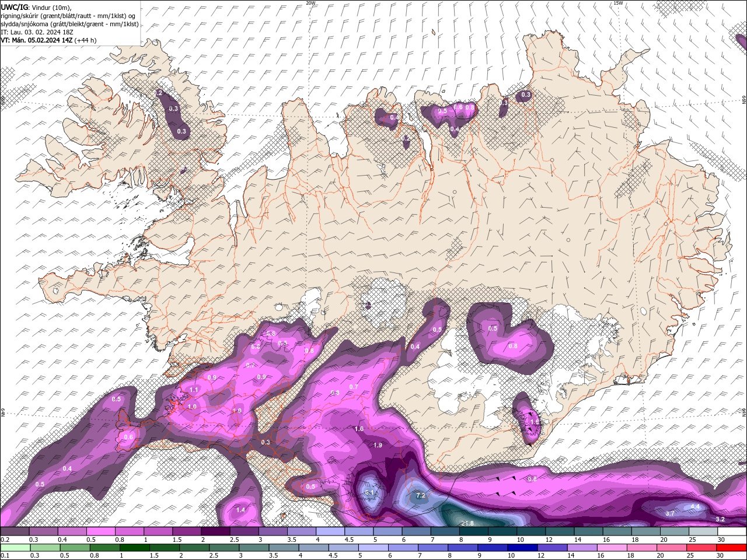Click the 'IT: Lau. 03. 02. 2024 18Z' line
The width and height of the screenshot is (747, 560).
(37, 32)
